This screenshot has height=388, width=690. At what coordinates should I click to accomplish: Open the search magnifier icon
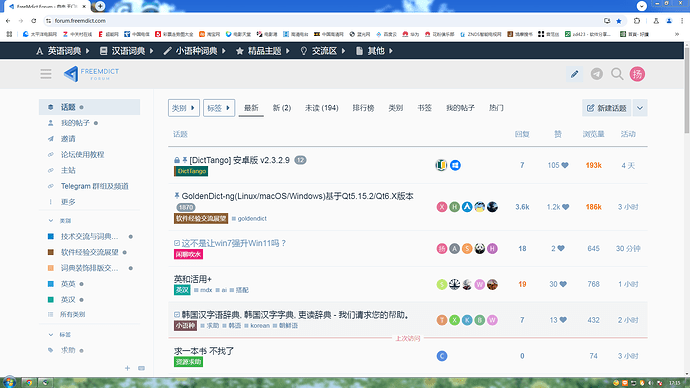click(617, 74)
